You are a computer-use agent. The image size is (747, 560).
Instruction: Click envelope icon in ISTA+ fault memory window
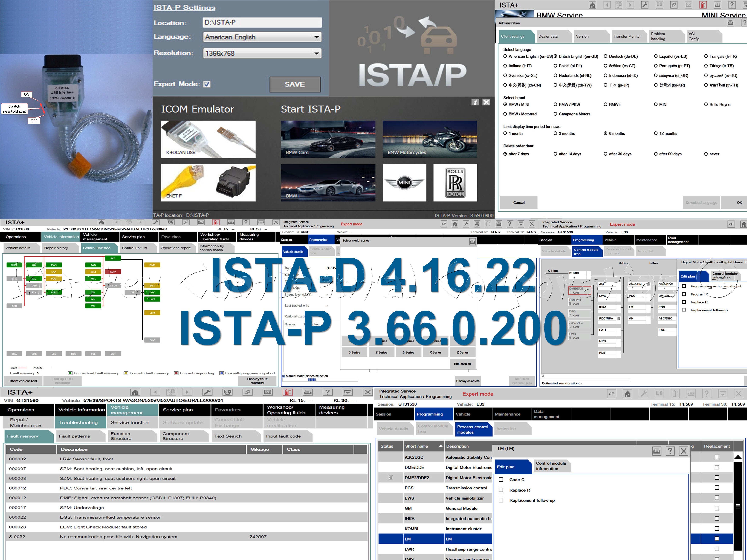click(x=267, y=392)
